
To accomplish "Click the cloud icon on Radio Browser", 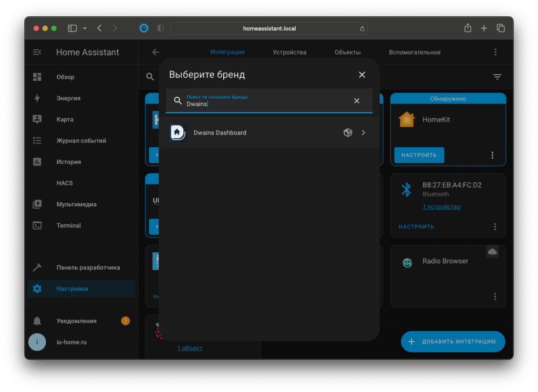I will (492, 252).
